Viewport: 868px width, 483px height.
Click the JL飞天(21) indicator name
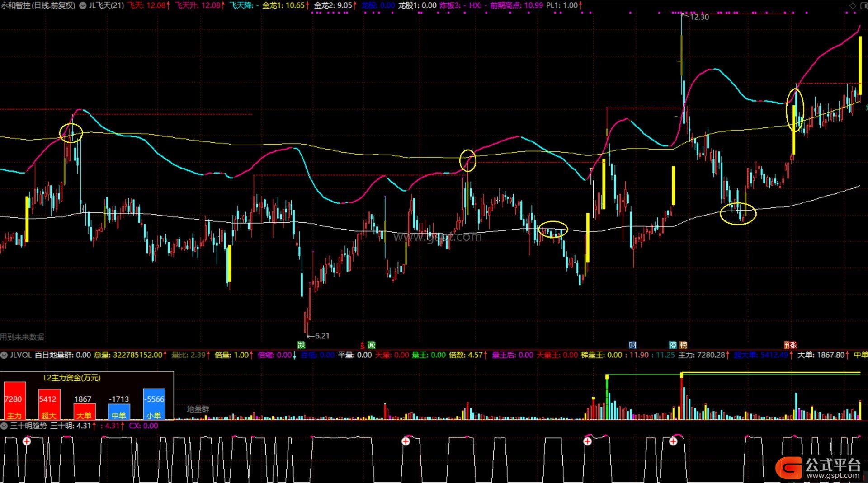point(106,5)
